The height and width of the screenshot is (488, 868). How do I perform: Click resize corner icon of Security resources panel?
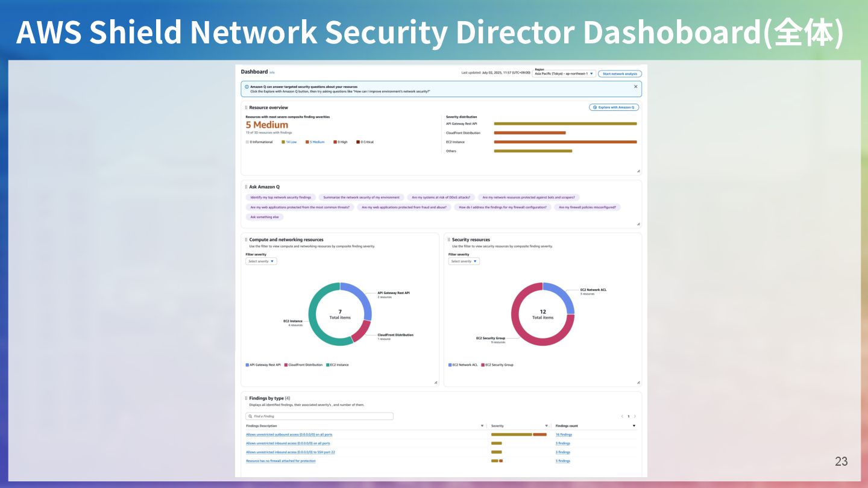(x=638, y=382)
